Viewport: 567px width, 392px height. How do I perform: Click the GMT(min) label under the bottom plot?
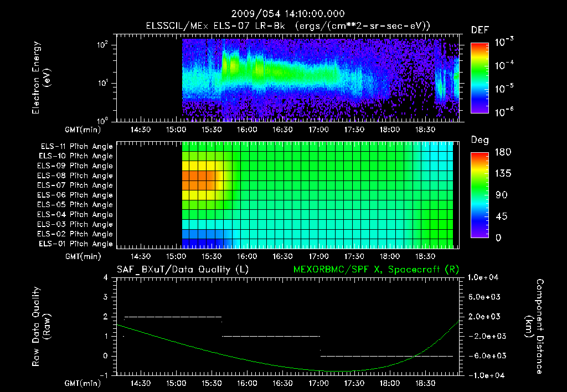83,383
